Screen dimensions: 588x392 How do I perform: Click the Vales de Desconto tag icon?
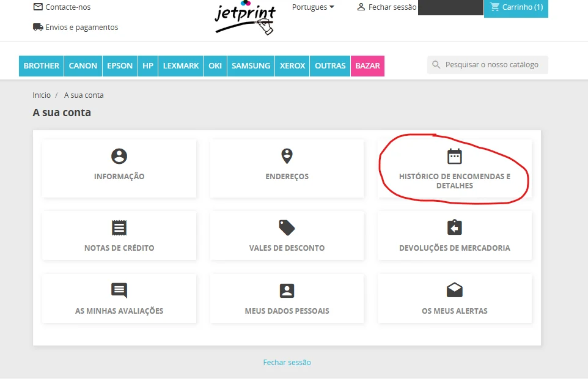click(x=287, y=227)
